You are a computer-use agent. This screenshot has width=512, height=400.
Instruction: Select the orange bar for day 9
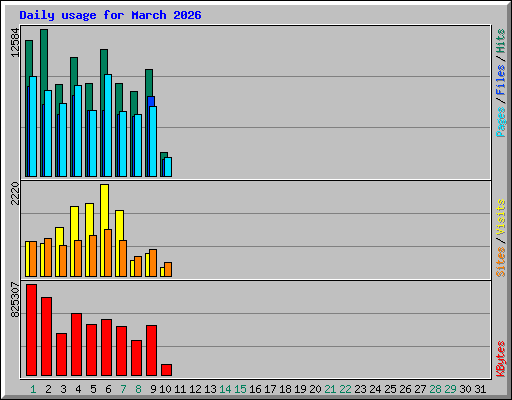pos(153,263)
